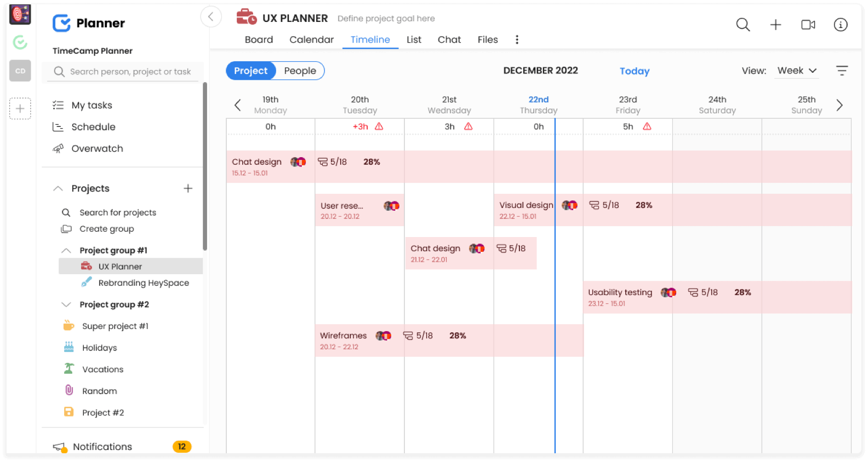This screenshot has height=462, width=868.
Task: Expand Project group #2
Action: click(66, 304)
